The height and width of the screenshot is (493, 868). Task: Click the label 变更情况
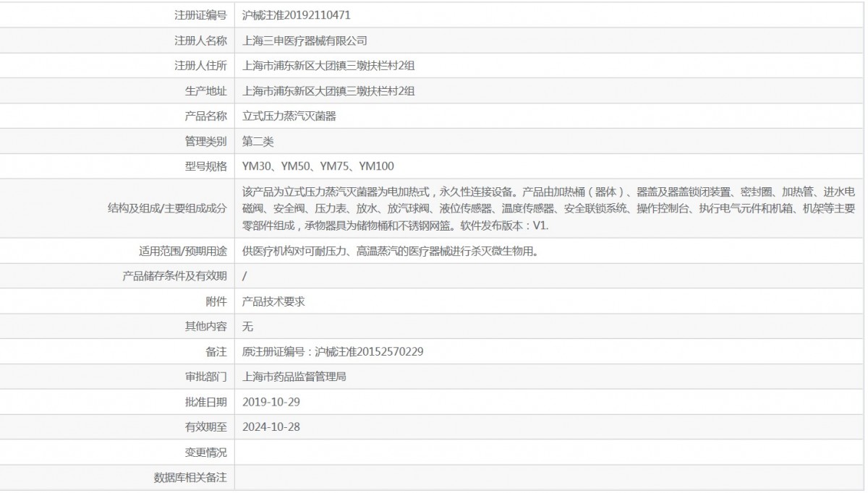pyautogui.click(x=206, y=453)
